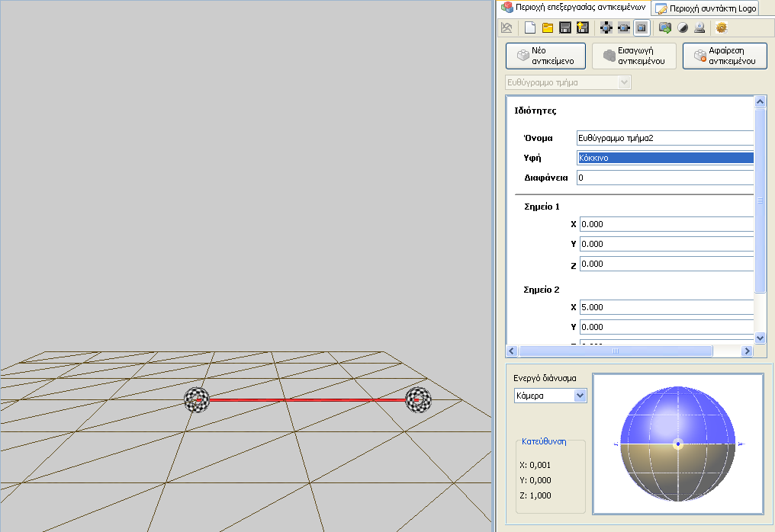Image resolution: width=775 pixels, height=532 pixels.
Task: Select the horizontal-arrows camera icon
Action: click(x=624, y=27)
